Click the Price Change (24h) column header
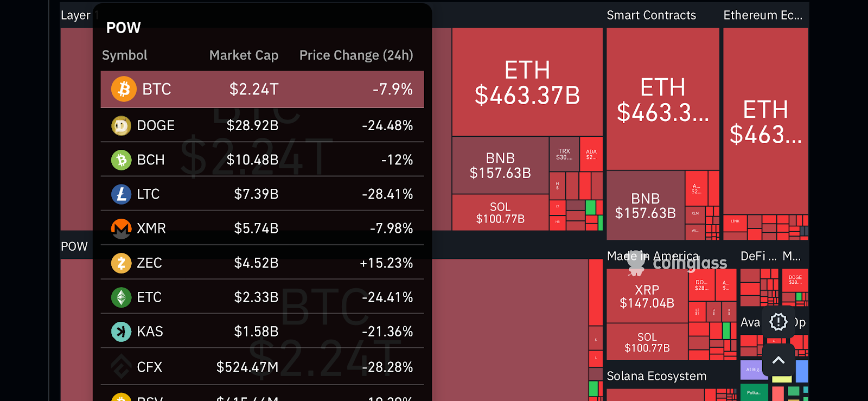The image size is (868, 401). coord(356,55)
